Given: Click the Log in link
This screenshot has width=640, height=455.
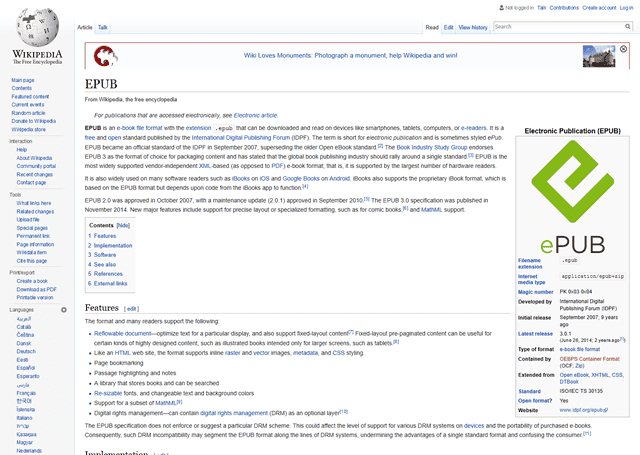Looking at the screenshot, I should click(x=627, y=8).
